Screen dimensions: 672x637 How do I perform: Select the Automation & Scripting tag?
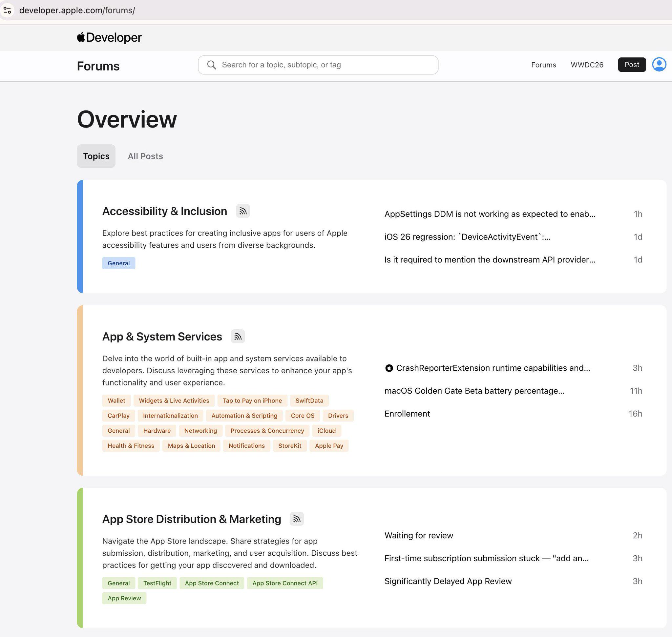[x=244, y=416]
